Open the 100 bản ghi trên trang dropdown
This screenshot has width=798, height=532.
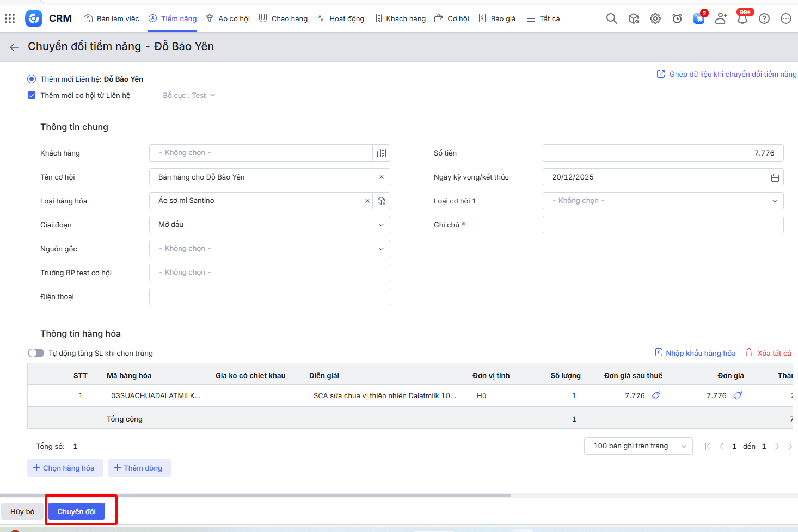pos(638,446)
